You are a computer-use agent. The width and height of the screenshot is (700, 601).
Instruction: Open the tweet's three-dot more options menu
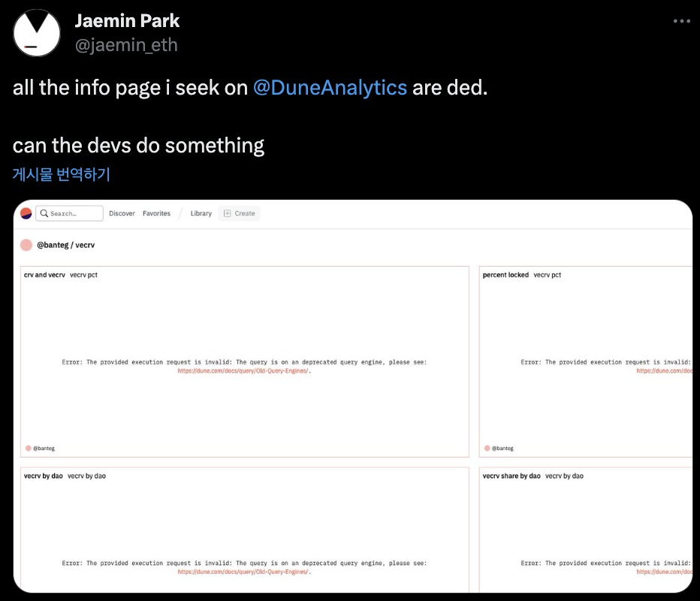pos(681,21)
